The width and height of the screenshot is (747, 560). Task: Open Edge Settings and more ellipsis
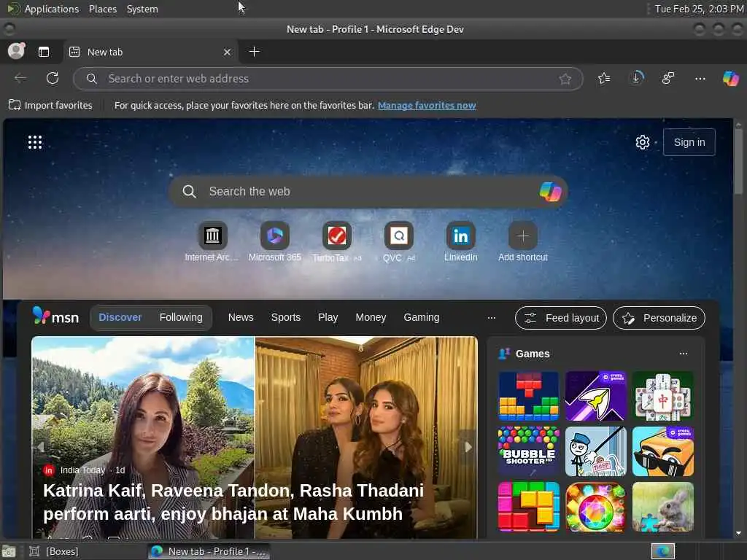(x=700, y=79)
